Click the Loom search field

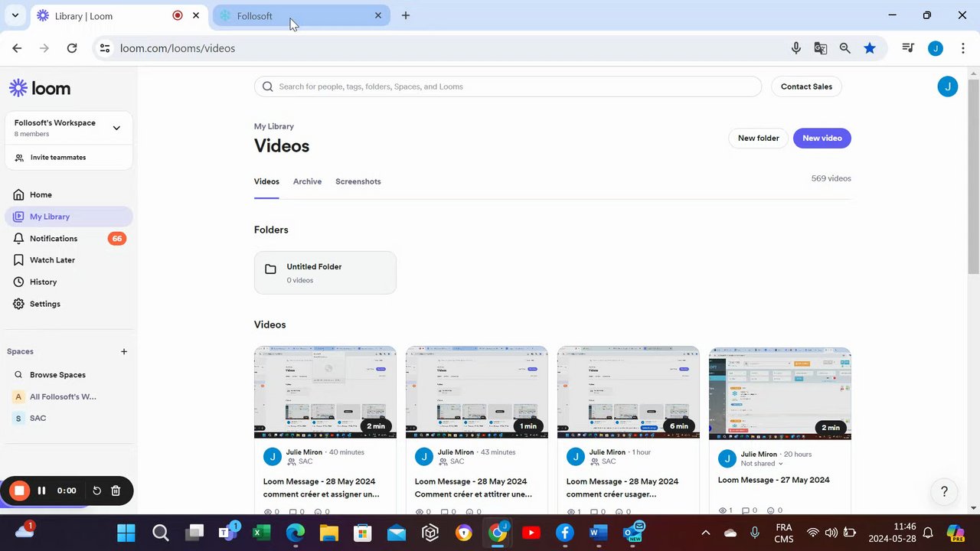(x=508, y=86)
